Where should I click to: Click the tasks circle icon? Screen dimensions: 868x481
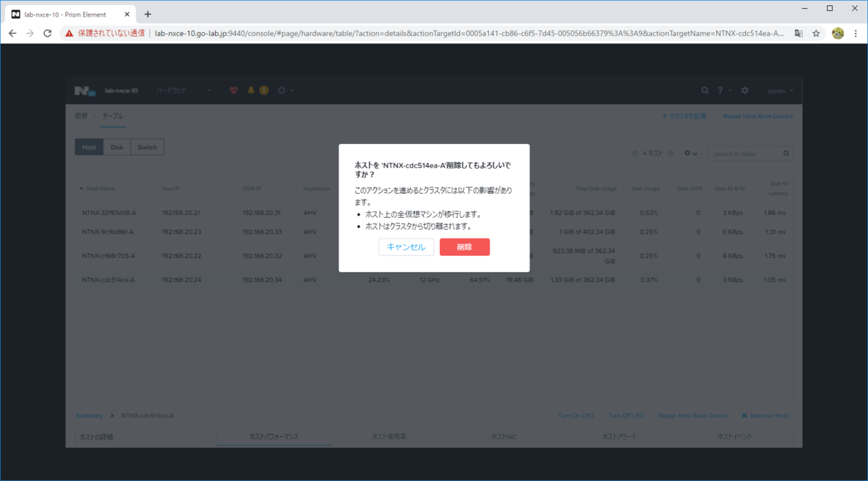click(x=282, y=90)
